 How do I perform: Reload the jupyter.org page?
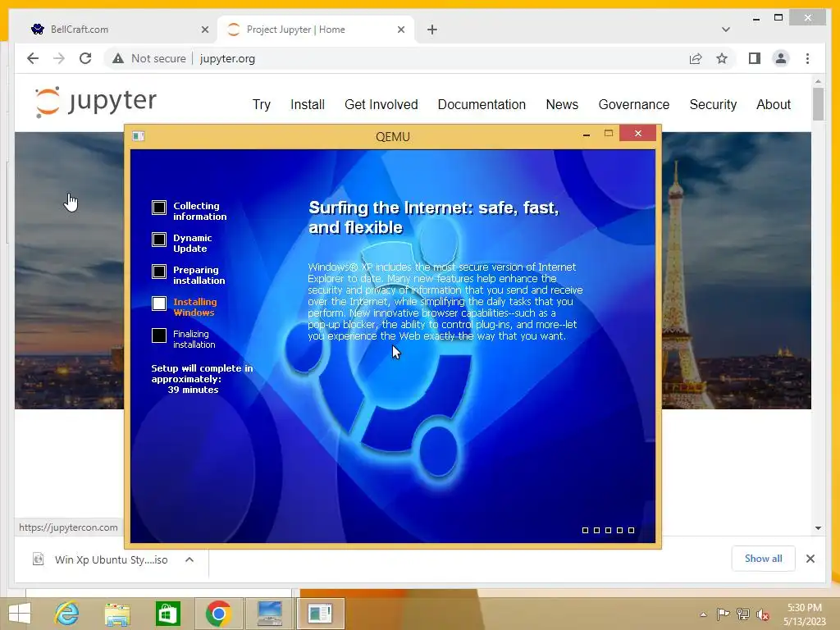(85, 58)
